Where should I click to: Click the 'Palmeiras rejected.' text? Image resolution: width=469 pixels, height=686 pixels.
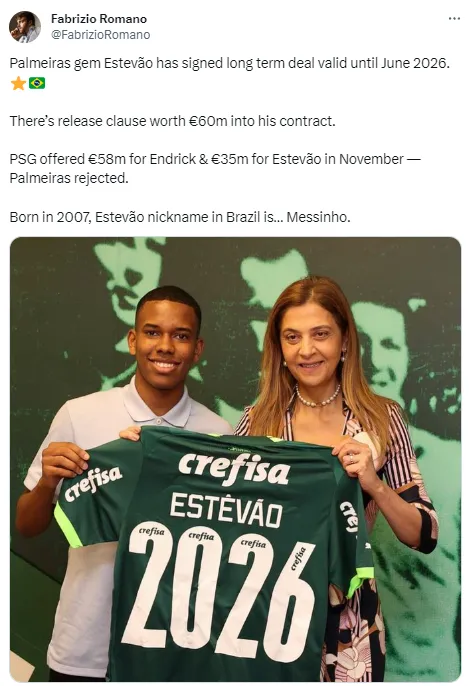[69, 178]
